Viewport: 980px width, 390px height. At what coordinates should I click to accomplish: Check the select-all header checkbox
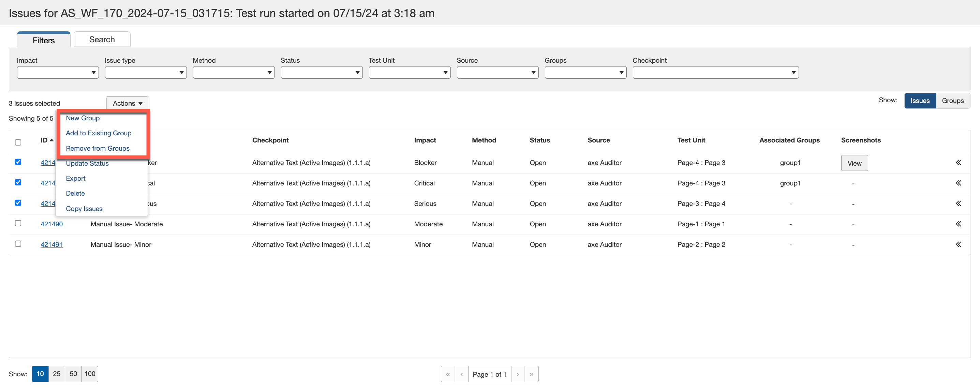click(18, 142)
